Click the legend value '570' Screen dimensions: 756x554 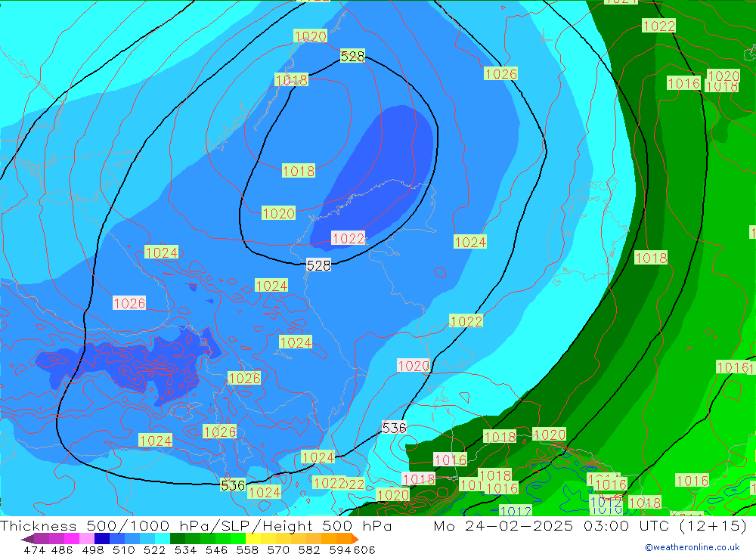point(278,549)
